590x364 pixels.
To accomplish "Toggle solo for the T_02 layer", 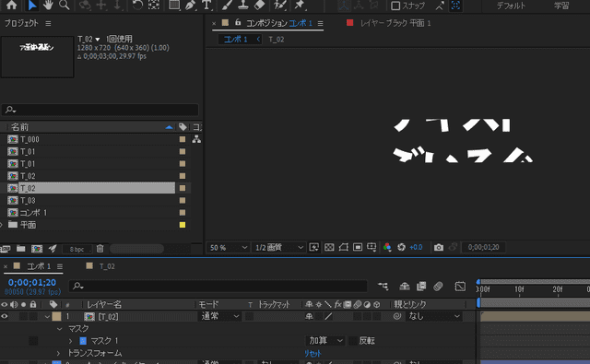I will coord(23,316).
